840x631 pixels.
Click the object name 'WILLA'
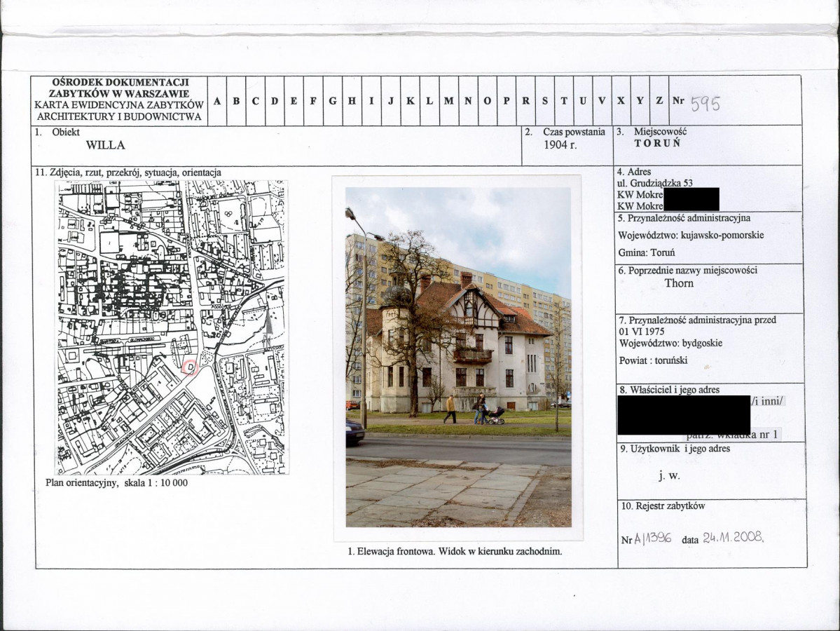coord(106,145)
